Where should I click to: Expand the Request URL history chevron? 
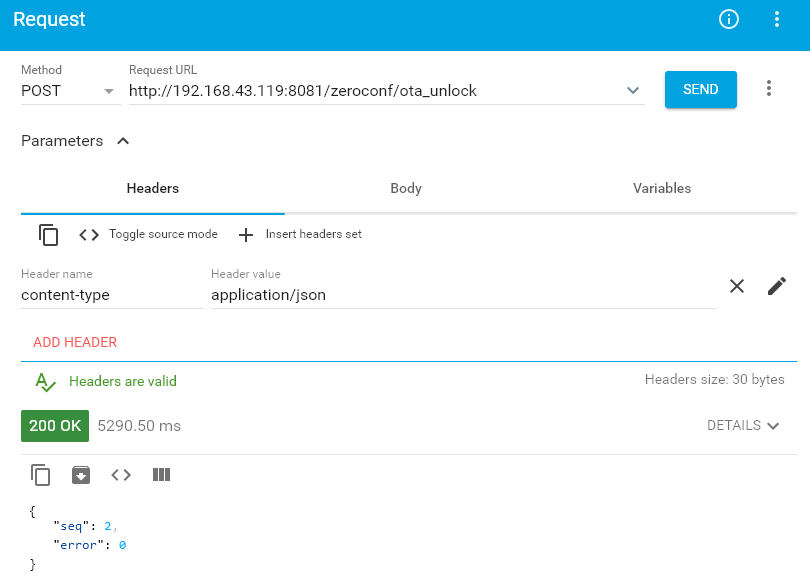(x=633, y=91)
